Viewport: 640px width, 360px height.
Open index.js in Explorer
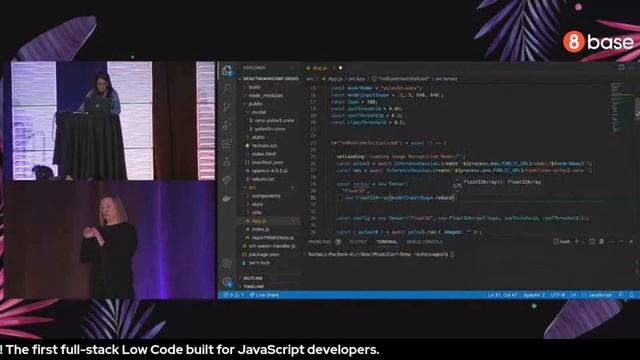point(260,229)
